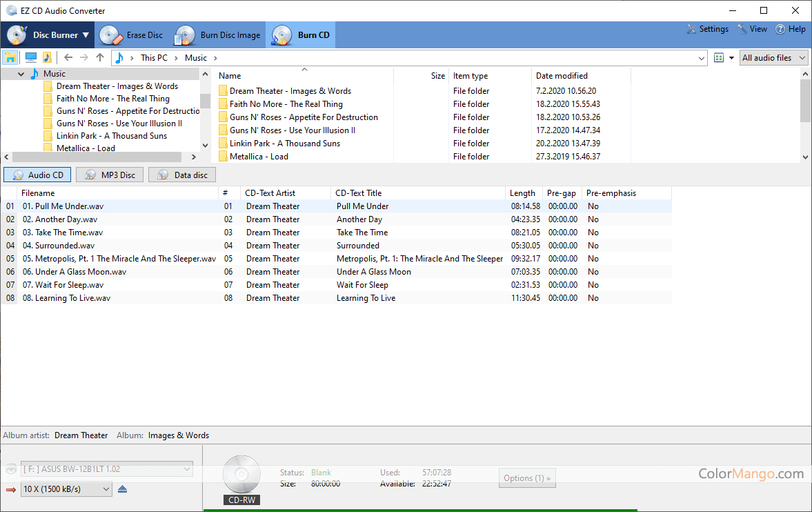Edit the Album artist field 'Dream Theater'
This screenshot has height=512, width=812.
tap(81, 435)
